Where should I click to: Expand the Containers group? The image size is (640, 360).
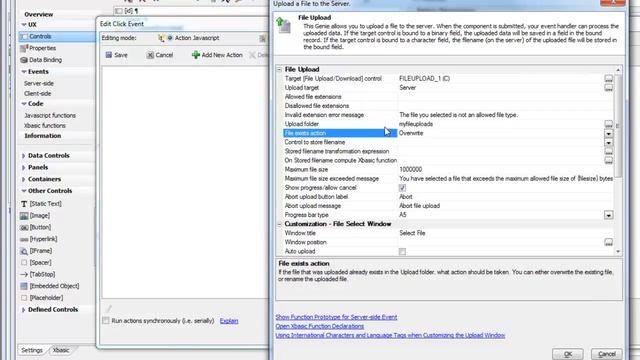(23, 179)
